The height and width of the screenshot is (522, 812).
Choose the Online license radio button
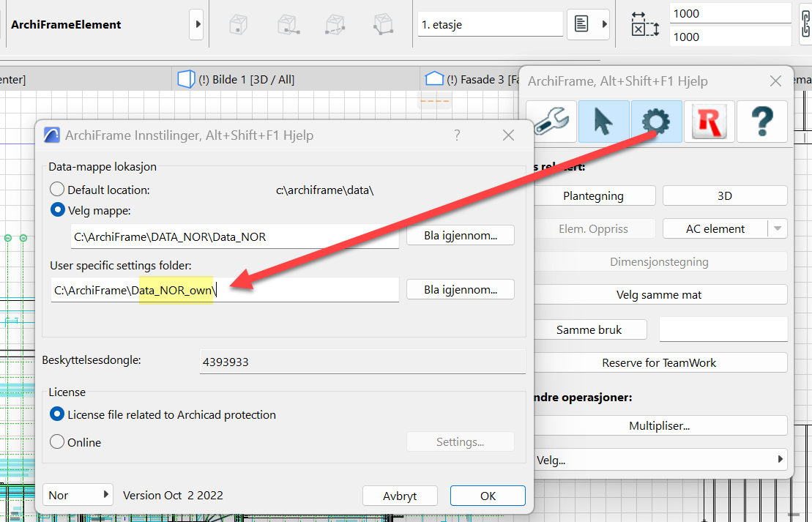[x=57, y=442]
